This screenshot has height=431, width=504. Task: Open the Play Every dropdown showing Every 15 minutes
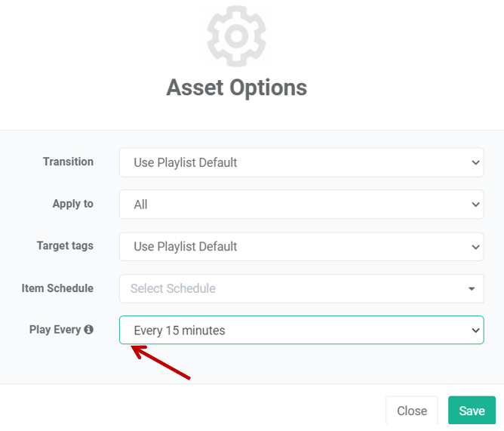click(300, 331)
